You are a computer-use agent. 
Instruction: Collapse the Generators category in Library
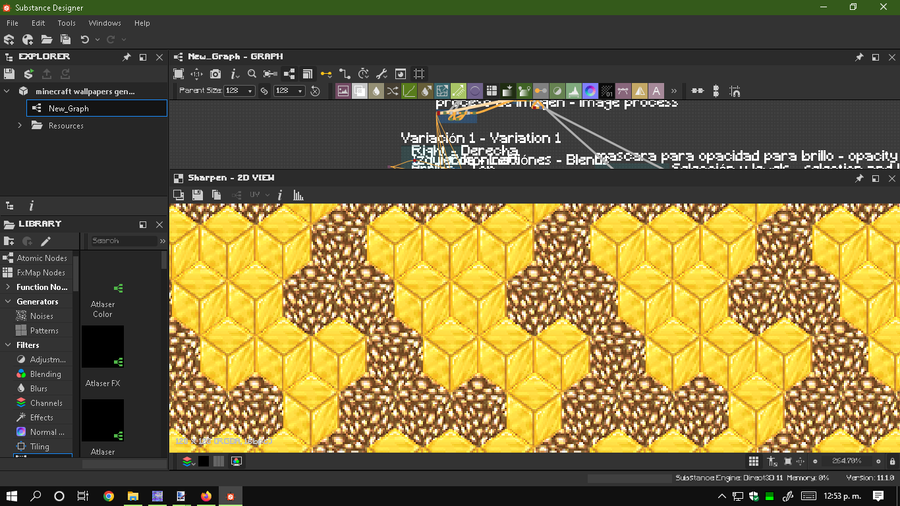click(9, 301)
